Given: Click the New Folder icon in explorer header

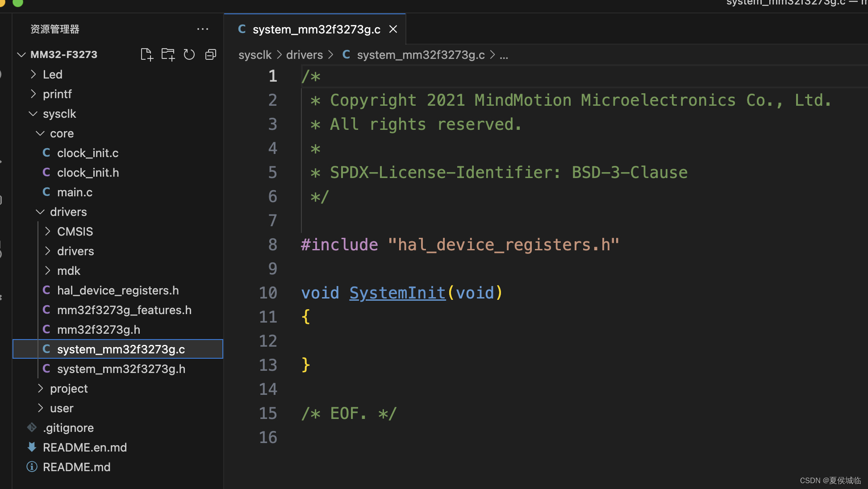Looking at the screenshot, I should 168,54.
